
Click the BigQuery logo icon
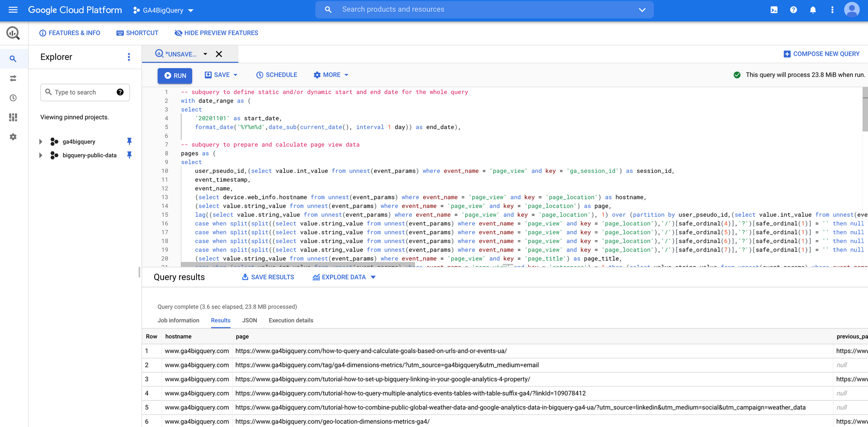point(13,33)
